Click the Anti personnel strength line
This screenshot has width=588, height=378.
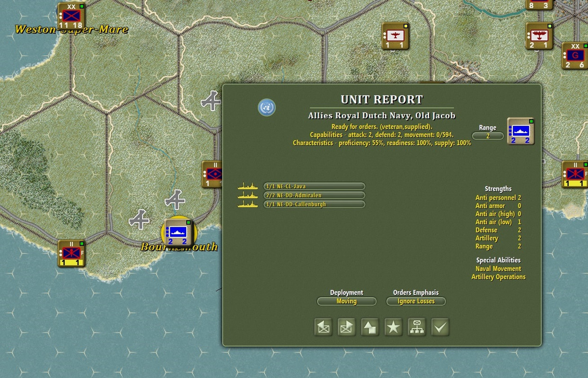tap(498, 198)
